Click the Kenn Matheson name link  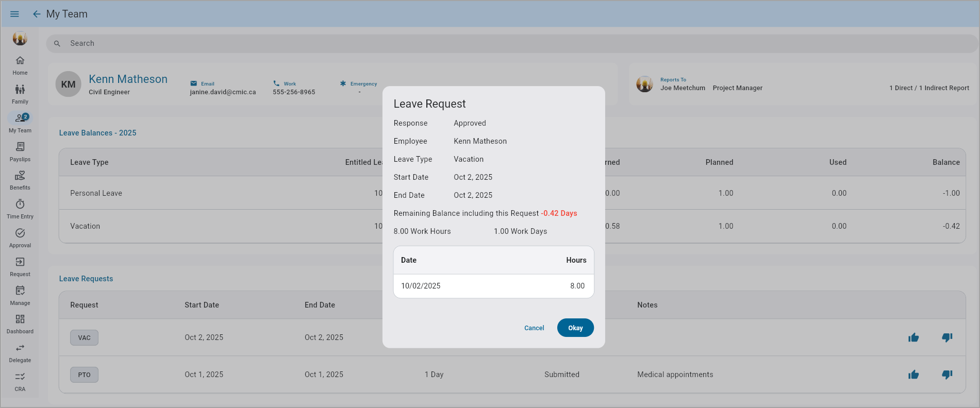point(128,79)
